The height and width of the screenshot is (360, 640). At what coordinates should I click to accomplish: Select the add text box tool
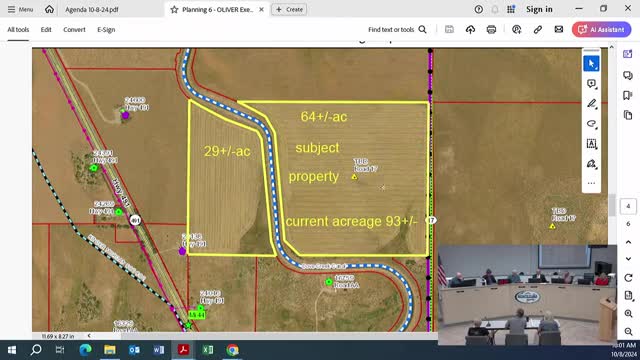point(591,144)
